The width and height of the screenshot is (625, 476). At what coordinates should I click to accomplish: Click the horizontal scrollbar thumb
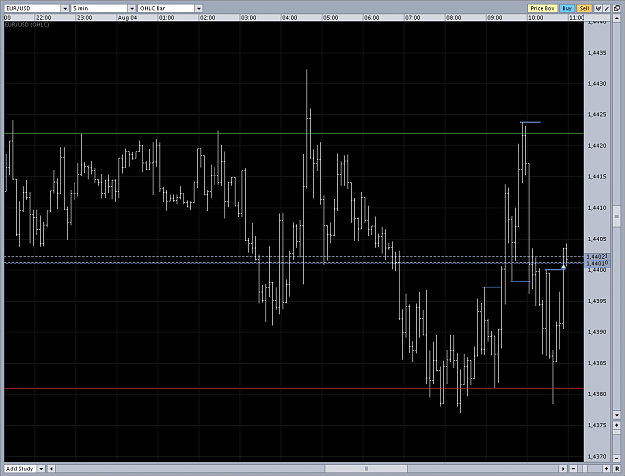click(x=366, y=469)
